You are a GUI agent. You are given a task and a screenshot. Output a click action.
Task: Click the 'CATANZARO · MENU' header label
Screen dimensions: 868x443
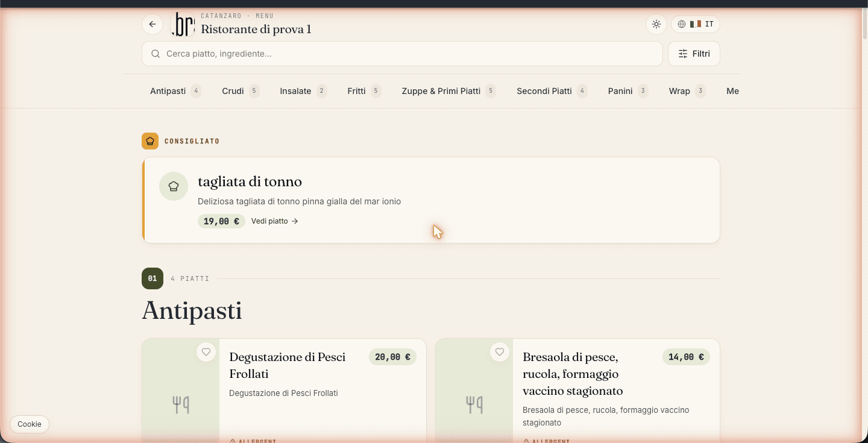(237, 16)
